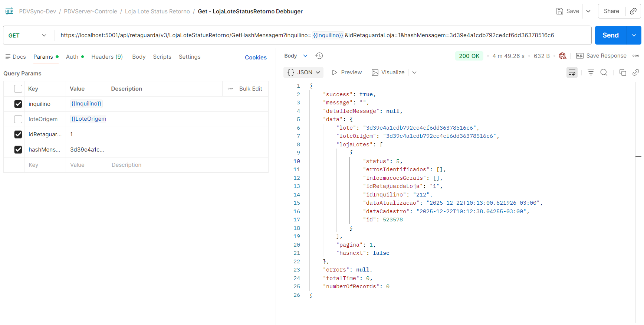Click the filter response icon
644x325 pixels.
591,72
